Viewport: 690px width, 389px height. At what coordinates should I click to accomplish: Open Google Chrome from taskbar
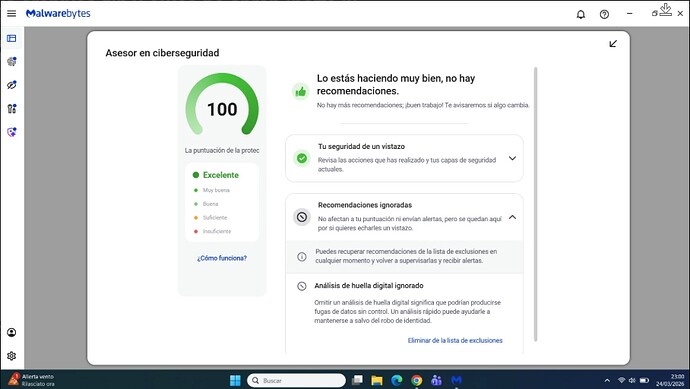[x=417, y=380]
